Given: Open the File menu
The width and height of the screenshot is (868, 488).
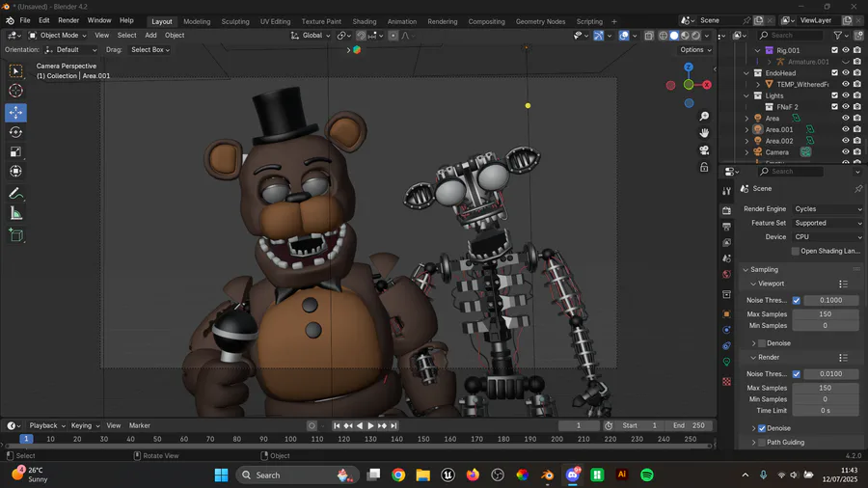Looking at the screenshot, I should coord(25,20).
